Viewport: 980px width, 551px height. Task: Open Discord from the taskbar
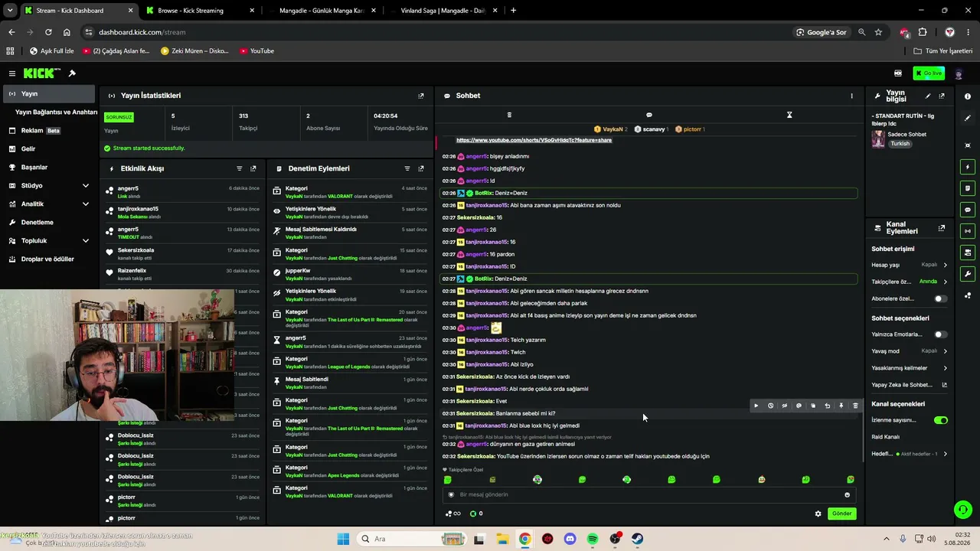click(x=570, y=539)
